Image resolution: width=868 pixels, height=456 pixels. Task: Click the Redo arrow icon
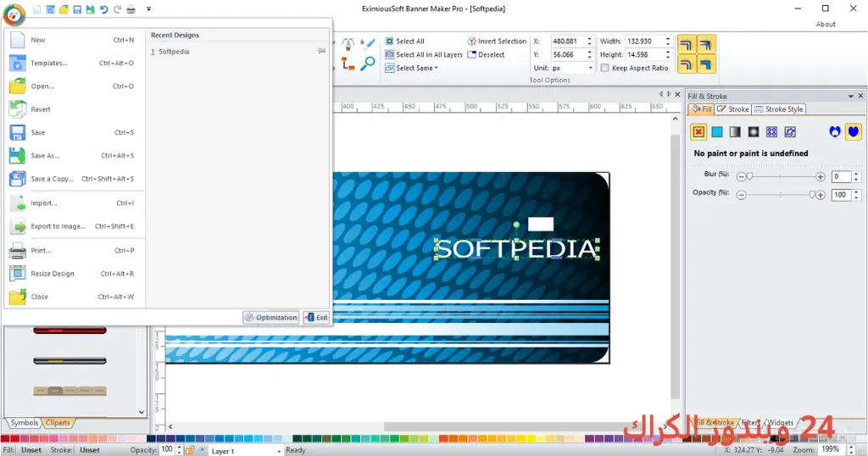click(x=117, y=9)
